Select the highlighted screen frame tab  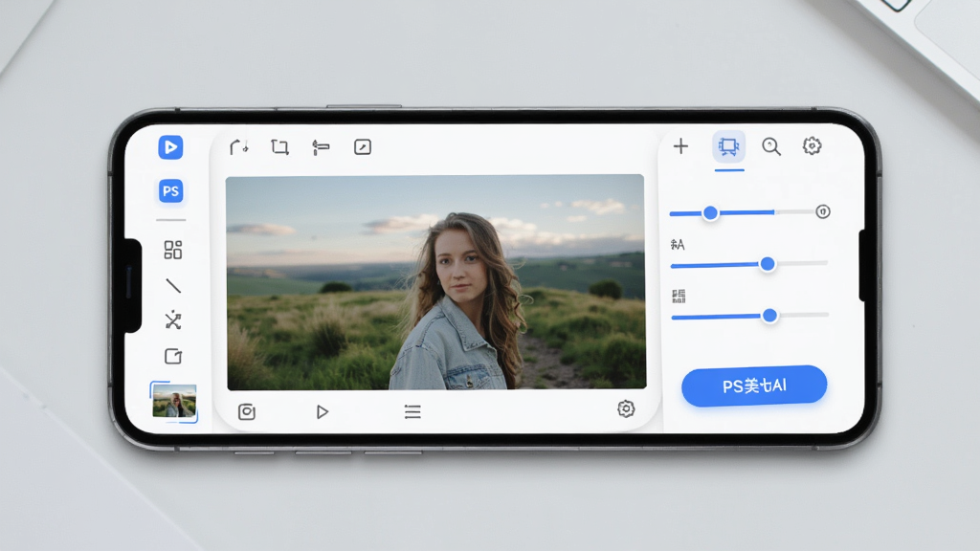coord(728,146)
